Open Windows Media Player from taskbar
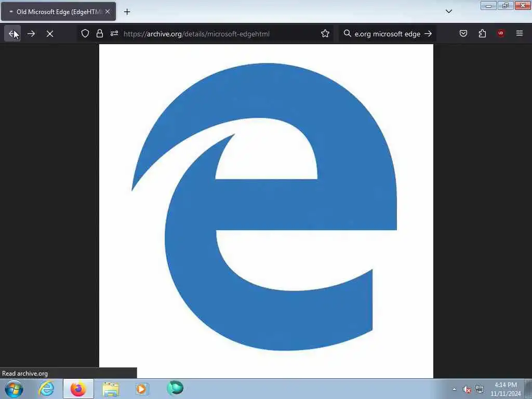The height and width of the screenshot is (399, 532). click(142, 389)
